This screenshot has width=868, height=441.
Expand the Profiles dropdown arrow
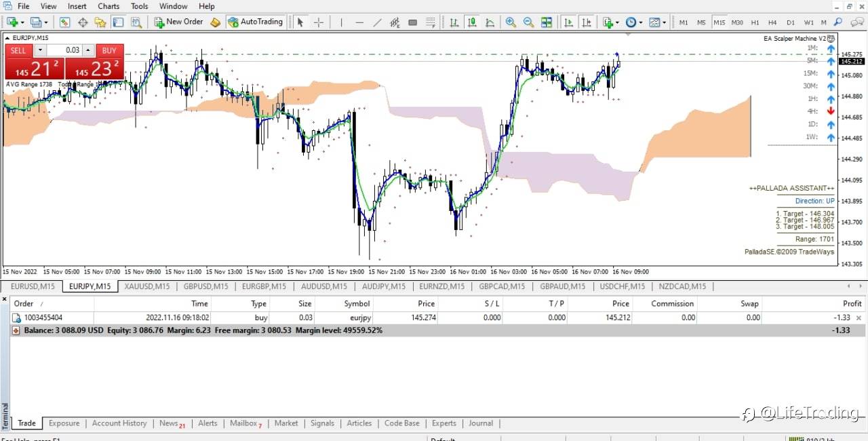(45, 23)
